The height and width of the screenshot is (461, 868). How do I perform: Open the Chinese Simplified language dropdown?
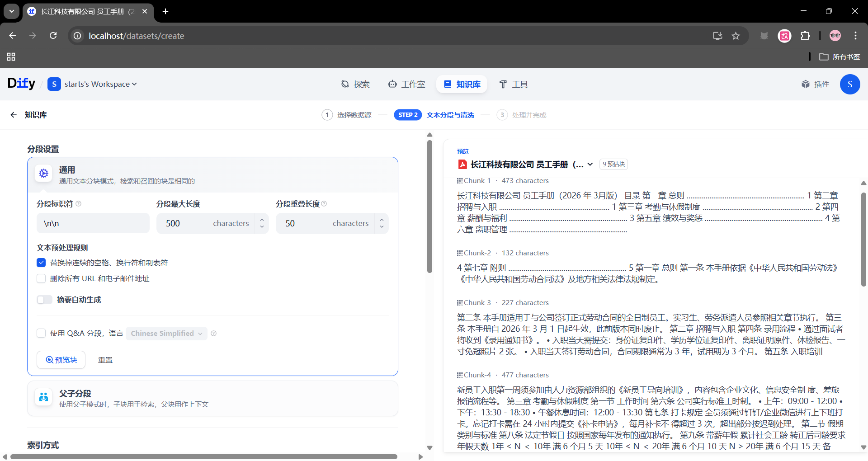tap(166, 333)
